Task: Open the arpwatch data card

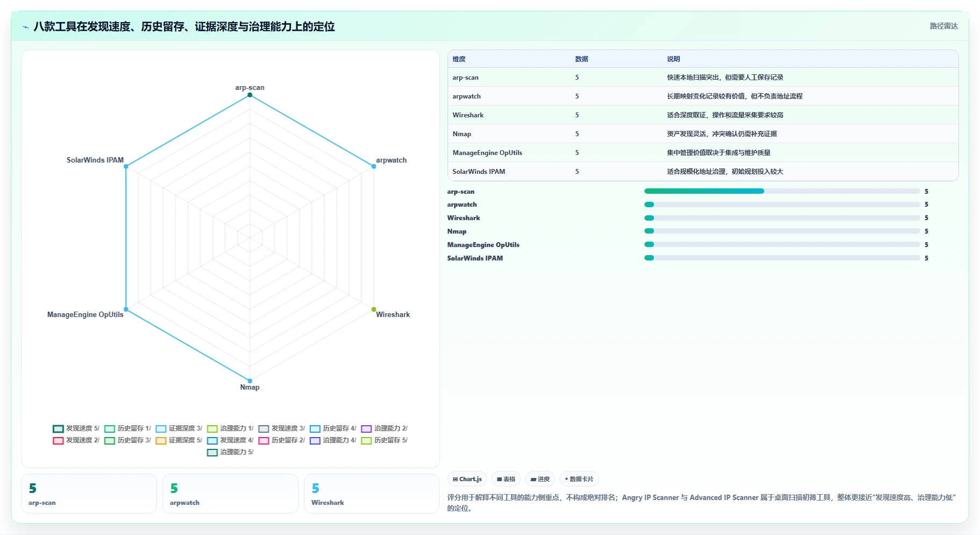Action: pyautogui.click(x=230, y=494)
